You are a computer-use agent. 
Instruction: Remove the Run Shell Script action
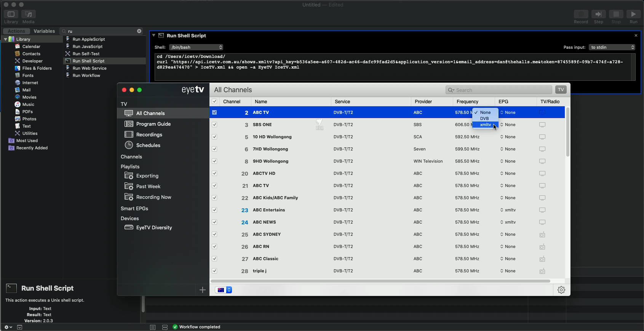(636, 35)
